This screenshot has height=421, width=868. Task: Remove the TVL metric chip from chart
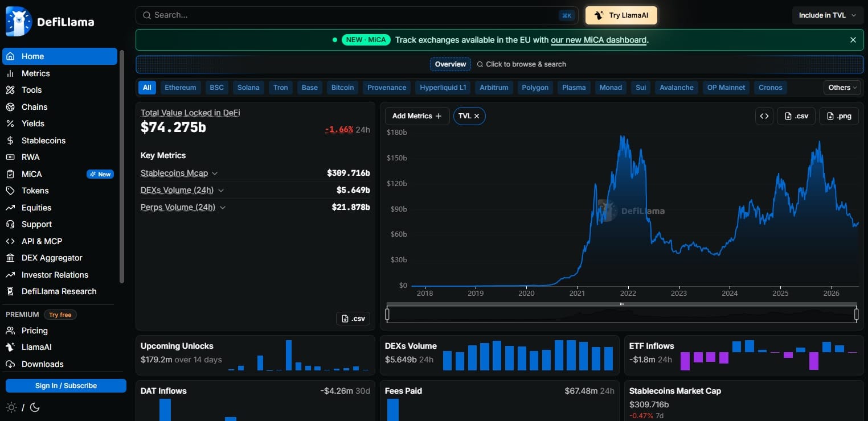477,116
